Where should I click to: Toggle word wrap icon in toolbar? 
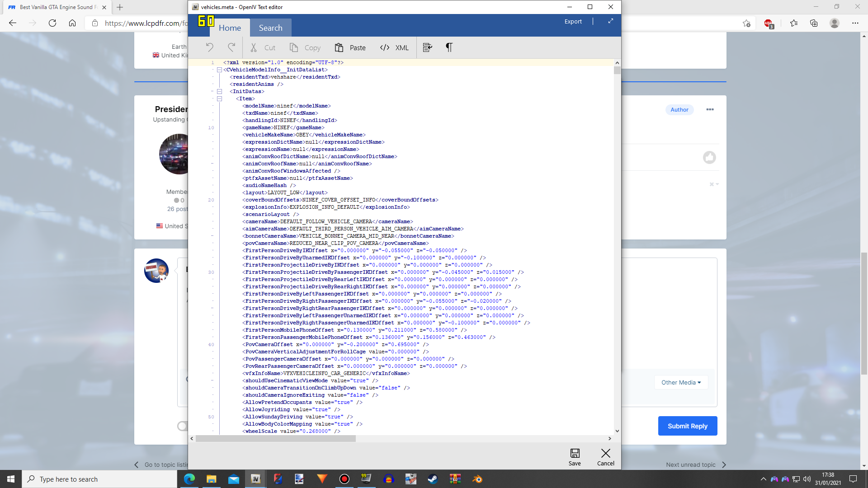[x=427, y=47]
